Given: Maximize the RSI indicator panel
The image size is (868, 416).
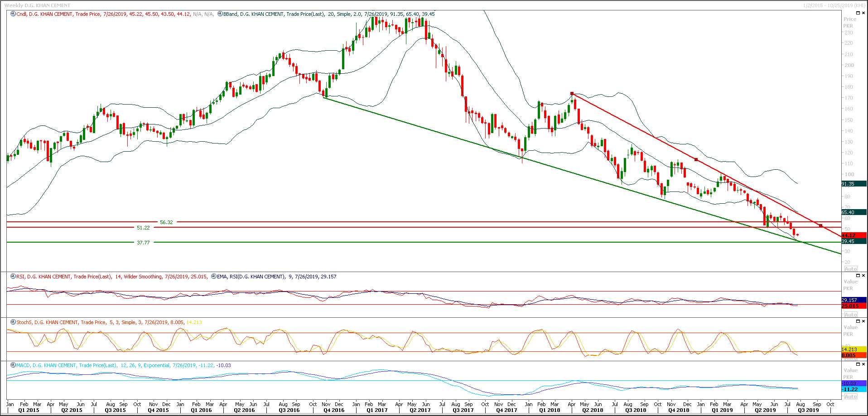Looking at the screenshot, I should pos(858,276).
